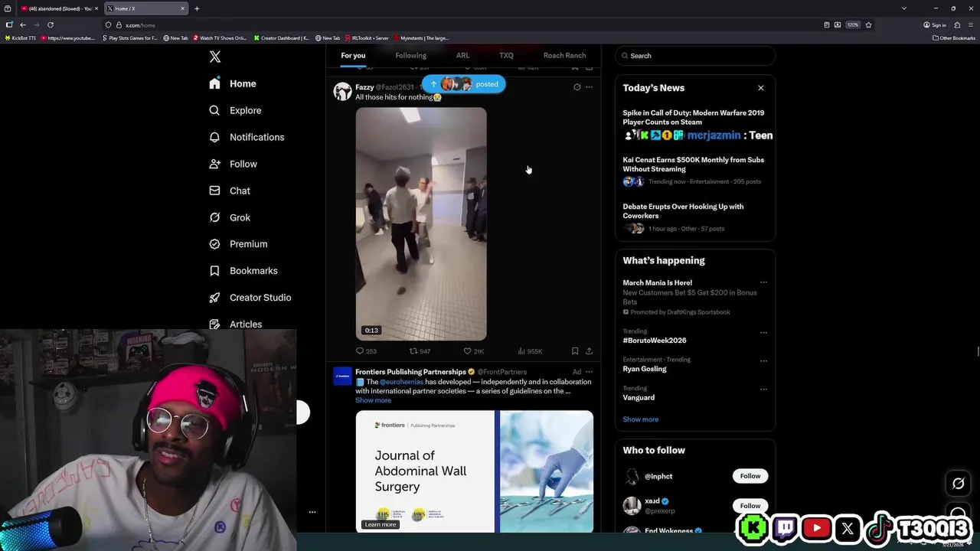View analytics for Fazzy's post (955K)

(x=530, y=351)
